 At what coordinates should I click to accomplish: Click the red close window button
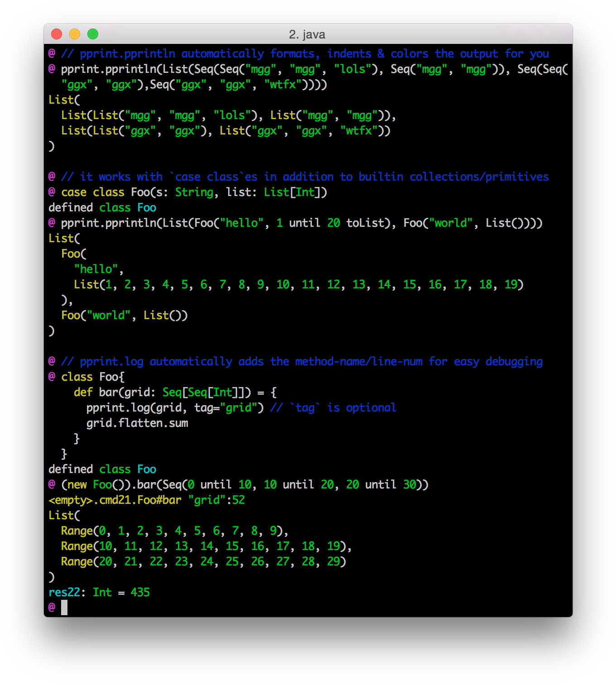pos(57,34)
